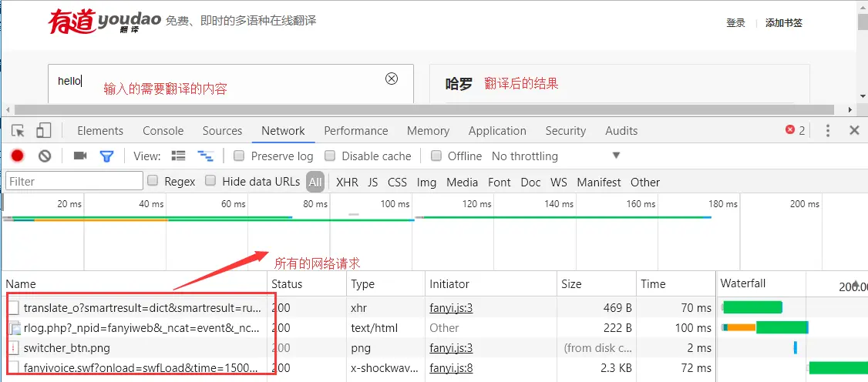Filter requests by CSS
Screen dimensions: 868x382
397,183
